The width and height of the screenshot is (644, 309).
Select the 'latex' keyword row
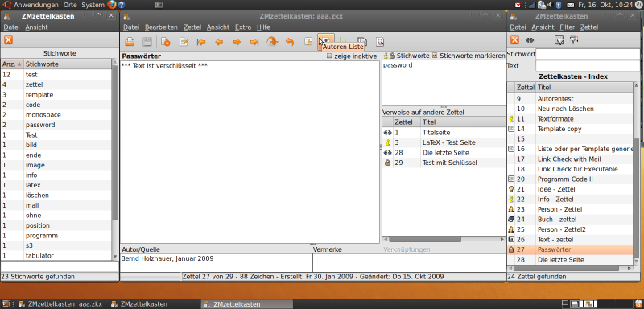pos(56,185)
